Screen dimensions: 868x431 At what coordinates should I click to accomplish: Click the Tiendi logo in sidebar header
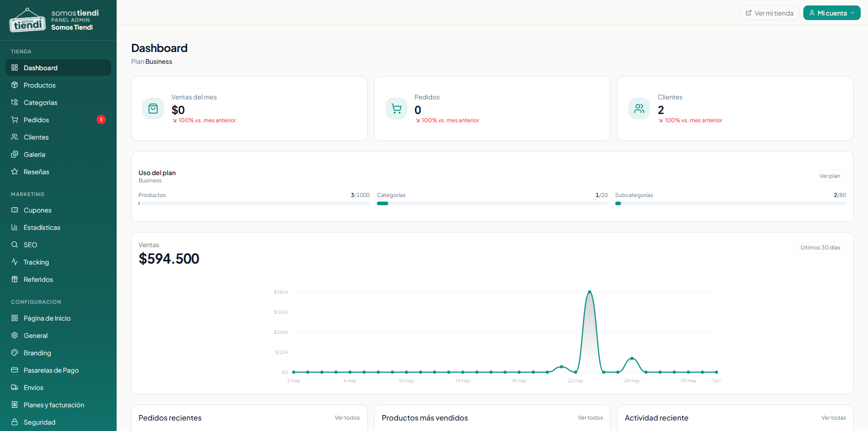coord(28,20)
